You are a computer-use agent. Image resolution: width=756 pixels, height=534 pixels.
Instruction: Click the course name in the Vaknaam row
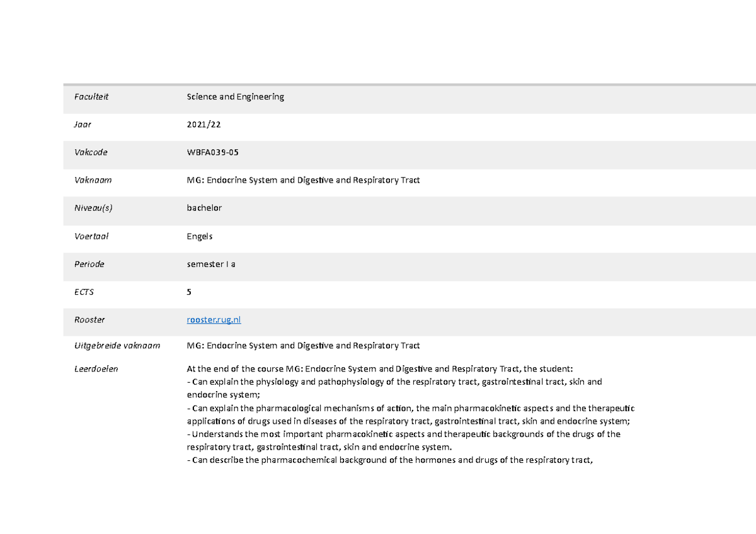303,180
